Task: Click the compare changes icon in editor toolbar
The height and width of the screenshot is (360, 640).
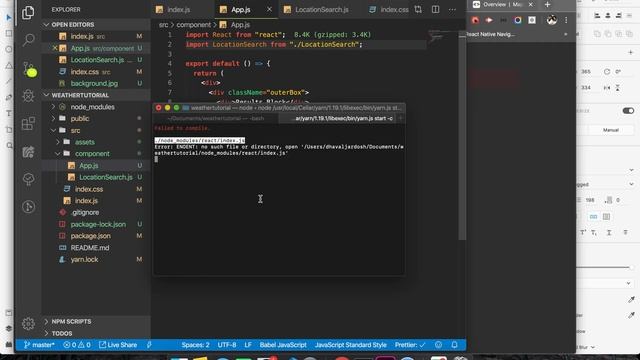Action: pyautogui.click(x=418, y=9)
